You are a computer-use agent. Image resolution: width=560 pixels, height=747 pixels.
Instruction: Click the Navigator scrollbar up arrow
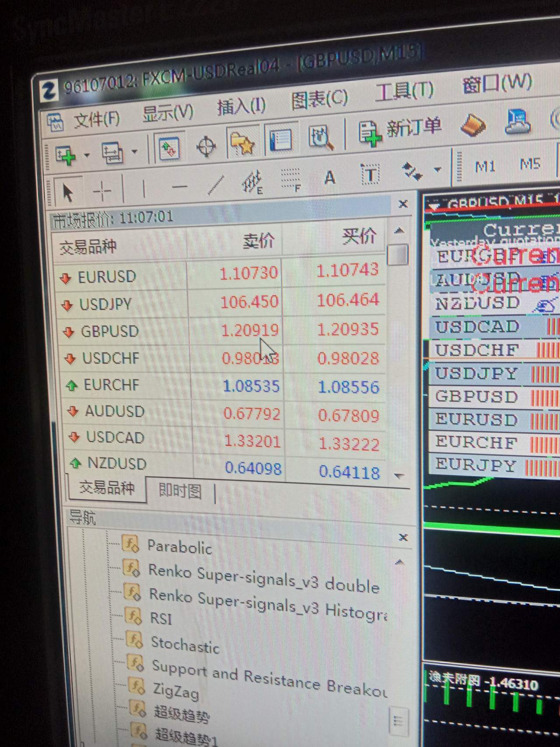[x=399, y=562]
